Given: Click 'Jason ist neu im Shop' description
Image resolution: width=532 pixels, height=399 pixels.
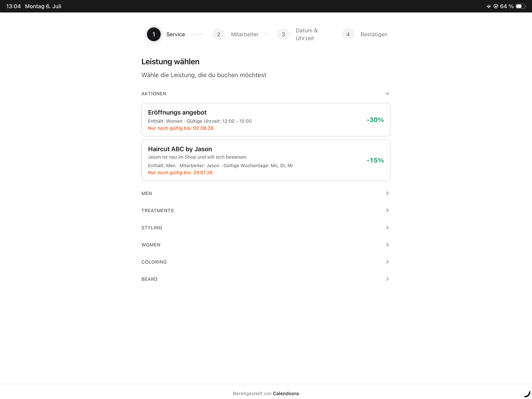Looking at the screenshot, I should 197,157.
